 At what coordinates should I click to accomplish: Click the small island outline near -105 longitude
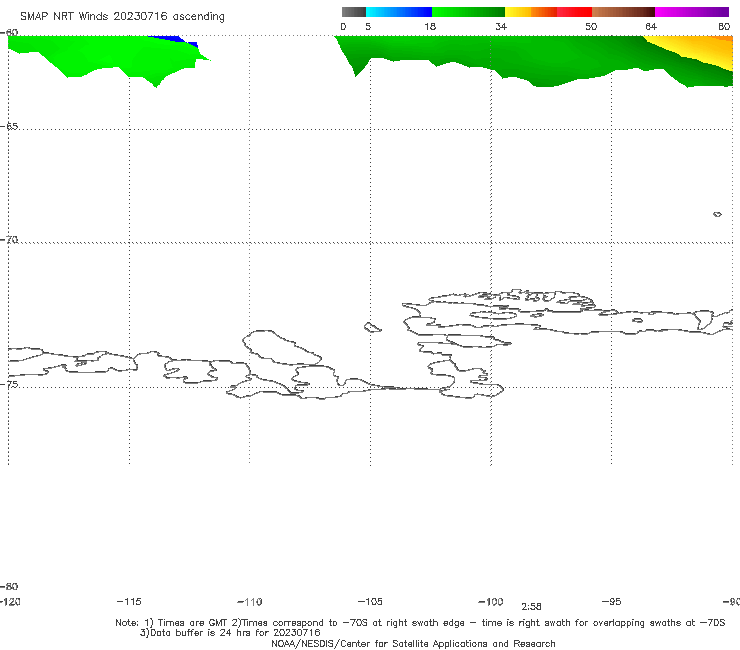click(x=372, y=327)
